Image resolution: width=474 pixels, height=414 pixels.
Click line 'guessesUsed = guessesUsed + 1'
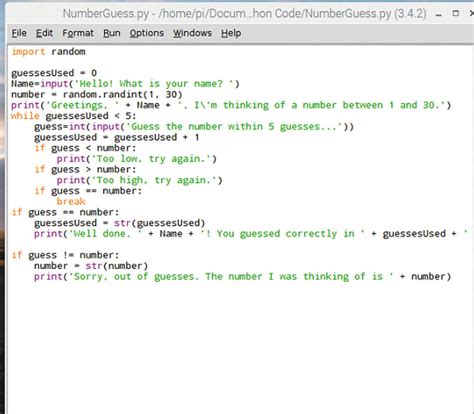[117, 137]
